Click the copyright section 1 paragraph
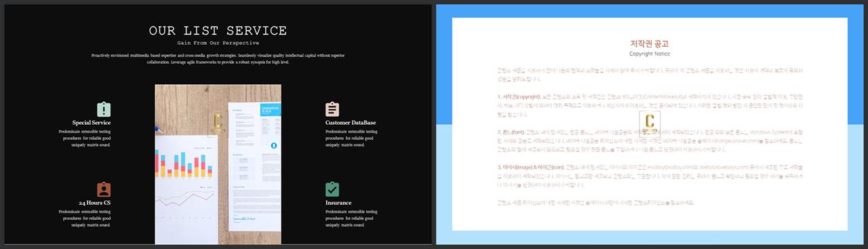The width and height of the screenshot is (868, 249). [x=650, y=105]
